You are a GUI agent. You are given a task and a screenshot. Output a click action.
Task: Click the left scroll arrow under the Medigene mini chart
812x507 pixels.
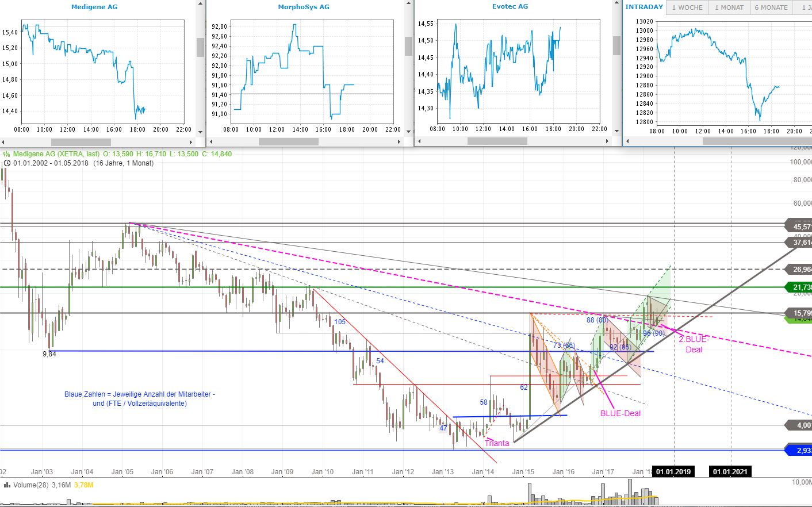pyautogui.click(x=3, y=141)
